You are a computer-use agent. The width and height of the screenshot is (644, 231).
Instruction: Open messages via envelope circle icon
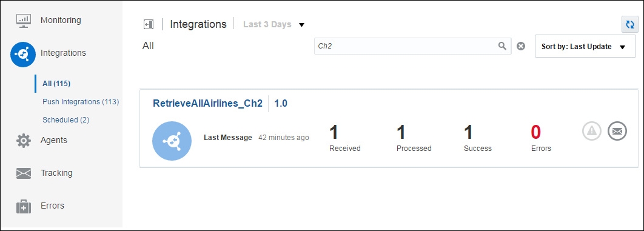pos(617,131)
